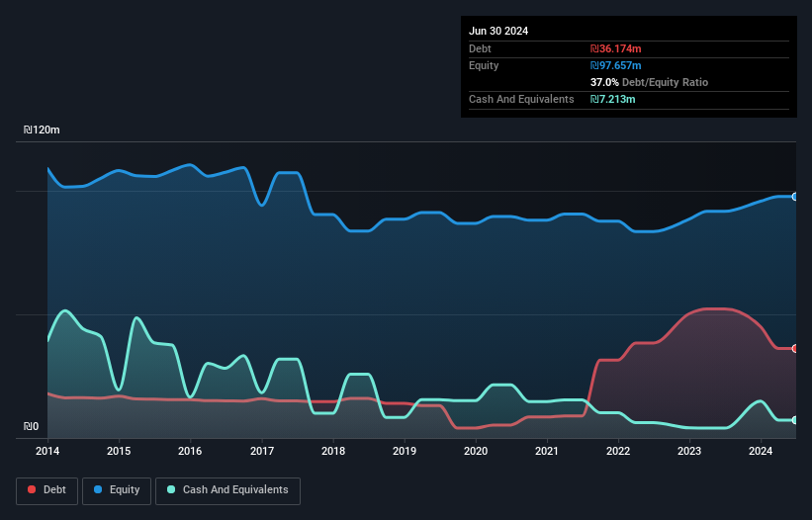The width and height of the screenshot is (812, 520).
Task: Click the 2022 x-axis label
Action: coord(618,451)
